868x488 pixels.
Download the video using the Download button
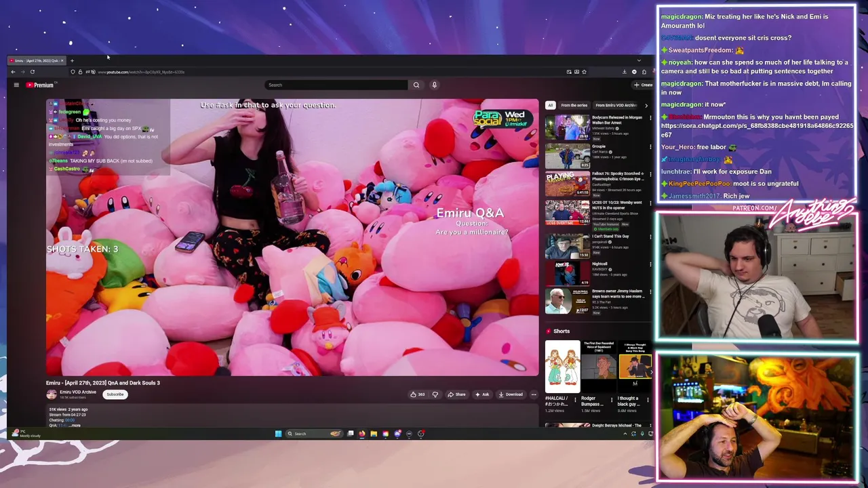coord(511,394)
